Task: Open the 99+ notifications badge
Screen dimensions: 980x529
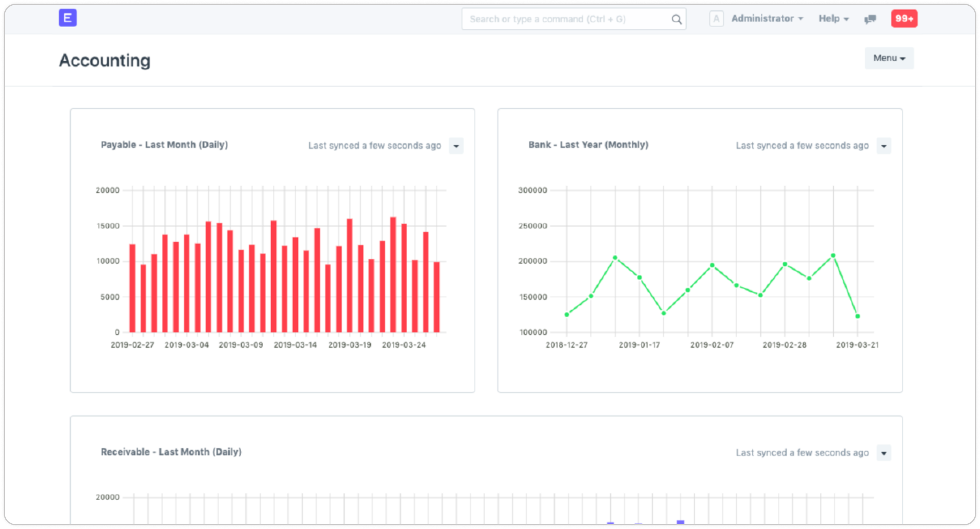Action: 904,19
